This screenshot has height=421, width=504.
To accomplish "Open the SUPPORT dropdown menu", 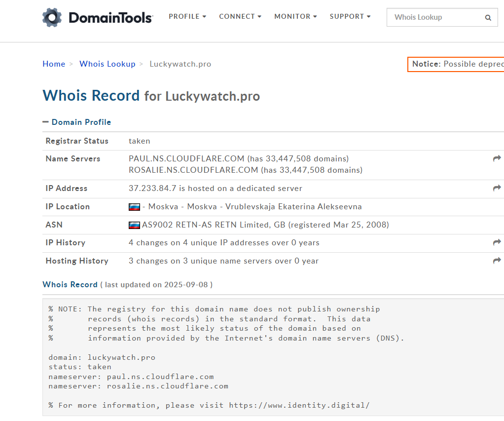I will tap(350, 16).
